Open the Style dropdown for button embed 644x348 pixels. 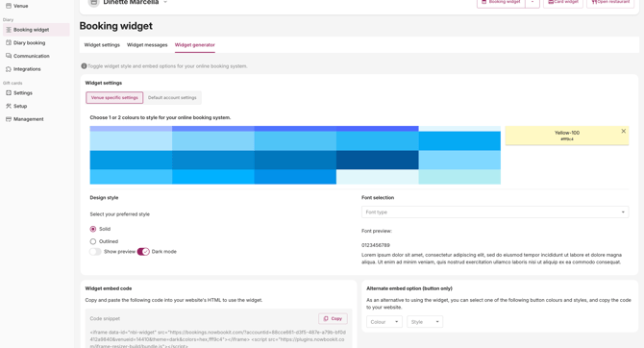point(425,322)
